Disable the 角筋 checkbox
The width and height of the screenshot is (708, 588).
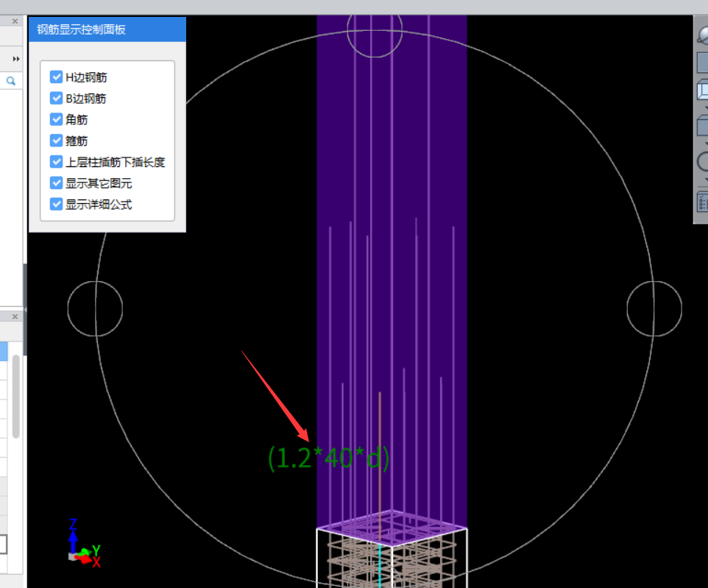point(57,119)
